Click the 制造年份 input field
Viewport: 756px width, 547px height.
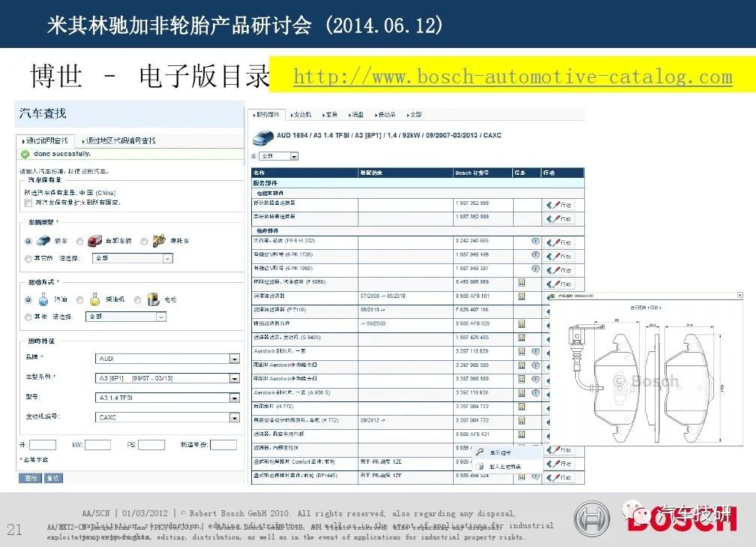click(223, 445)
